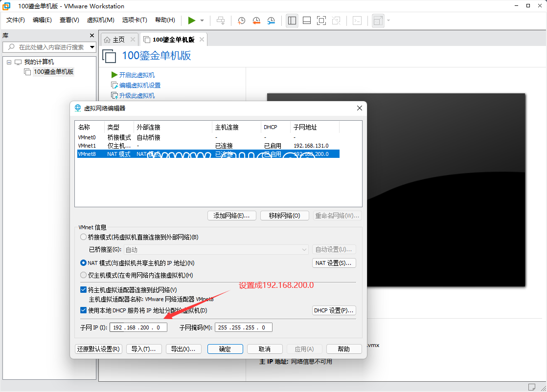The height and width of the screenshot is (392, 547).
Task: Toggle 使用本地 DHCP 服务 checkbox
Action: tap(83, 310)
